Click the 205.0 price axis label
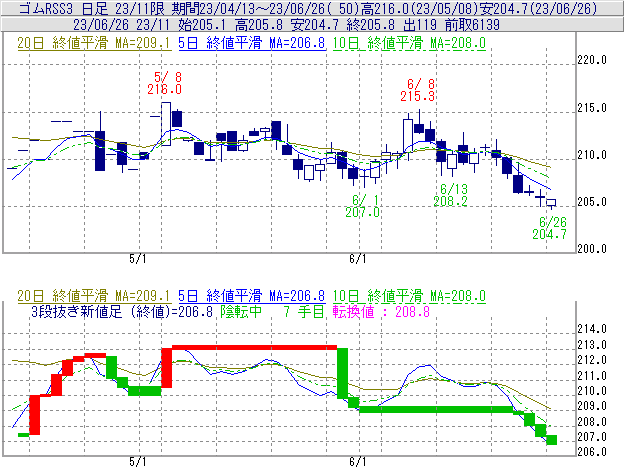This screenshot has width=624, height=475. (x=592, y=202)
